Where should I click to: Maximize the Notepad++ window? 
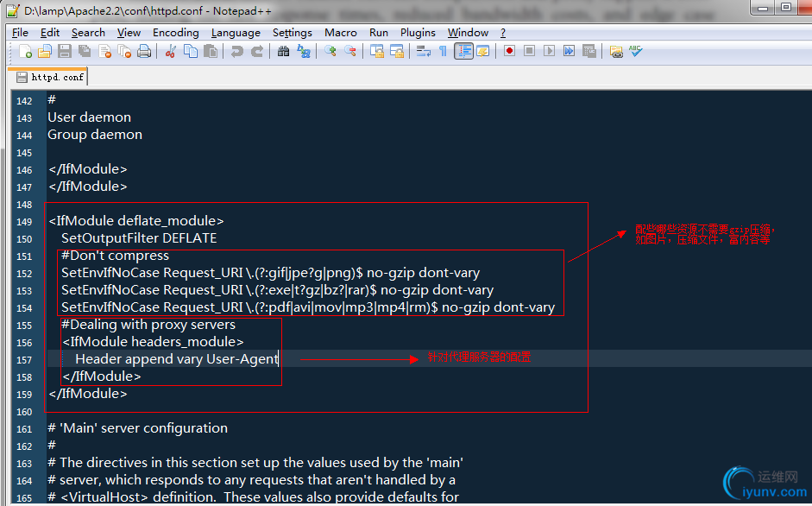click(x=786, y=7)
